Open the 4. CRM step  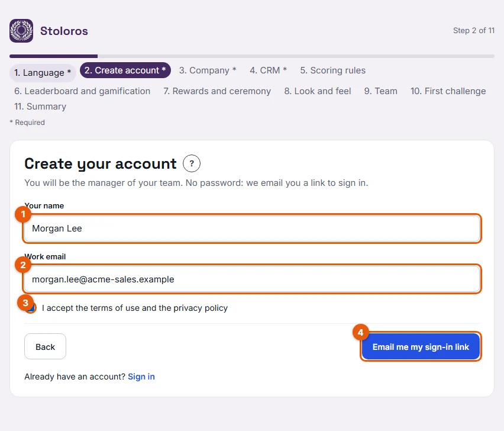click(268, 70)
